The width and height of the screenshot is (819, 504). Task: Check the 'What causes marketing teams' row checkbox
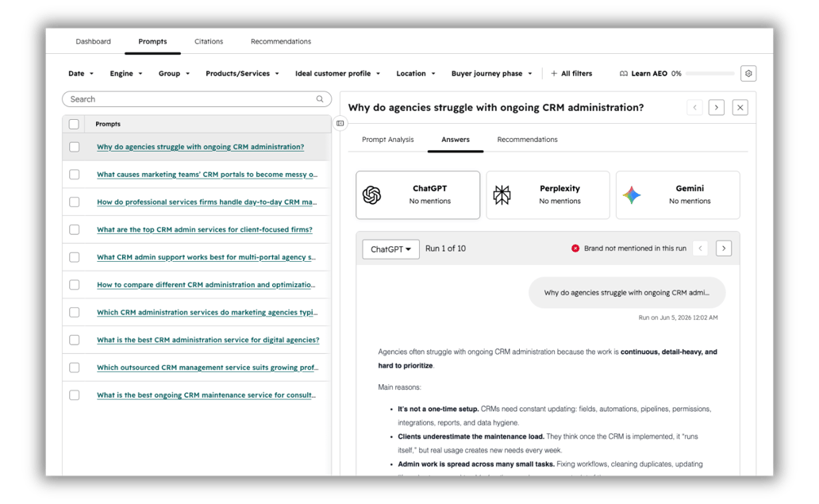pyautogui.click(x=74, y=175)
